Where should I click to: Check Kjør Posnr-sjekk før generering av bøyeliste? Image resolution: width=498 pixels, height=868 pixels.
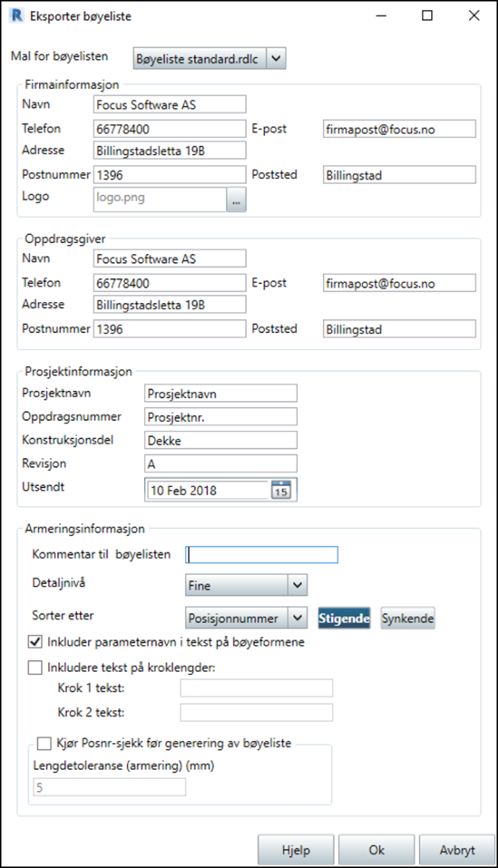44,743
